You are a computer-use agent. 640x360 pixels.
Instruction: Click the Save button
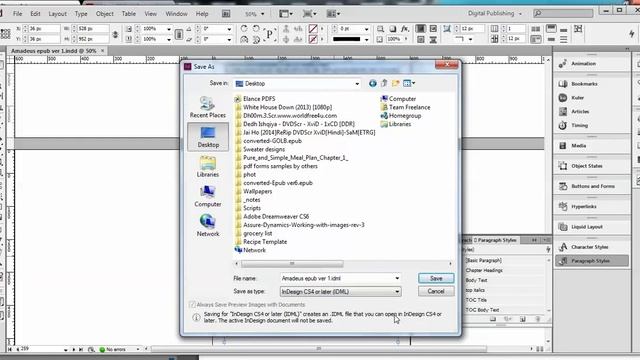pyautogui.click(x=436, y=278)
